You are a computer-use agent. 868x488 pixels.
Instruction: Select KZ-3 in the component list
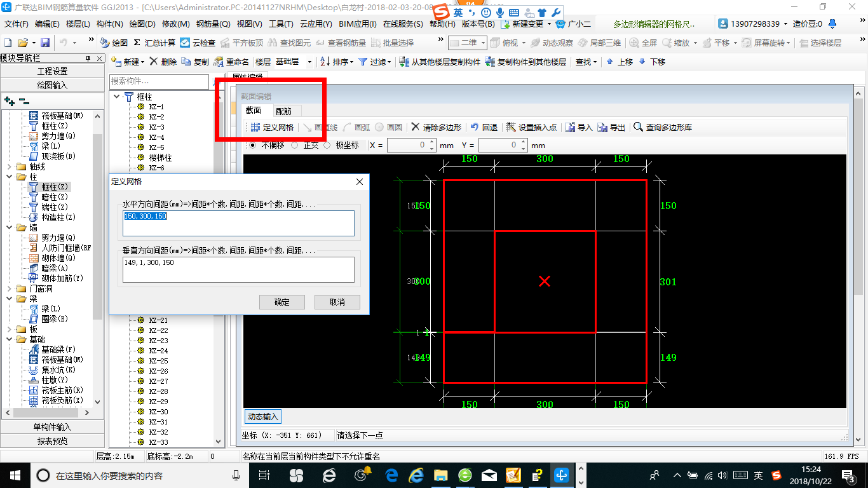156,127
